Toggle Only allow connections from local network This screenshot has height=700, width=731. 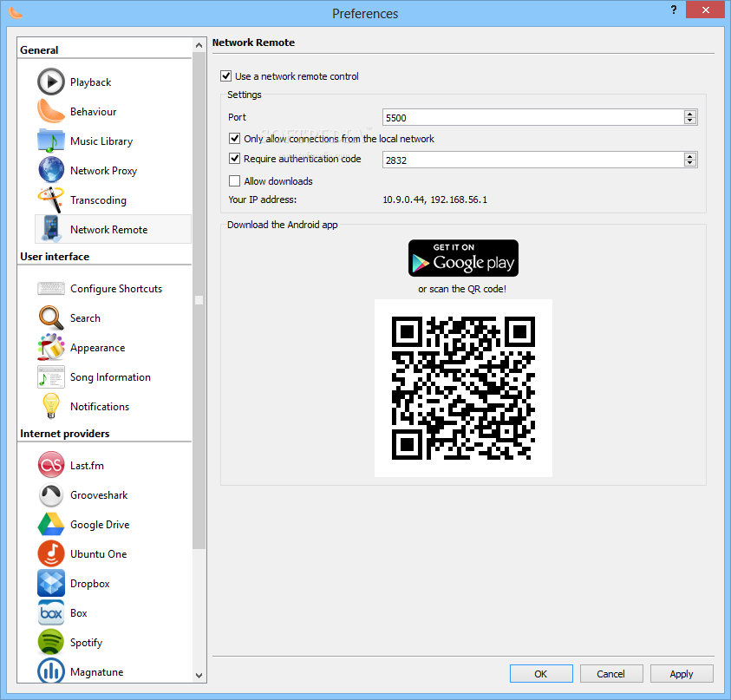(234, 138)
